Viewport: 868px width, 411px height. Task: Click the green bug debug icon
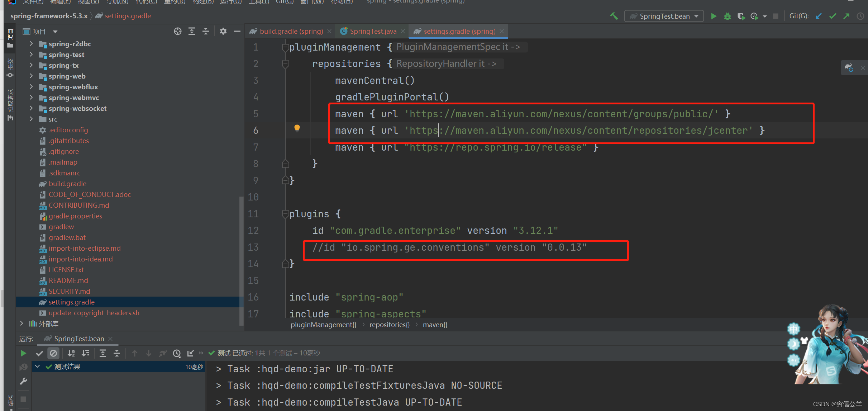[727, 16]
